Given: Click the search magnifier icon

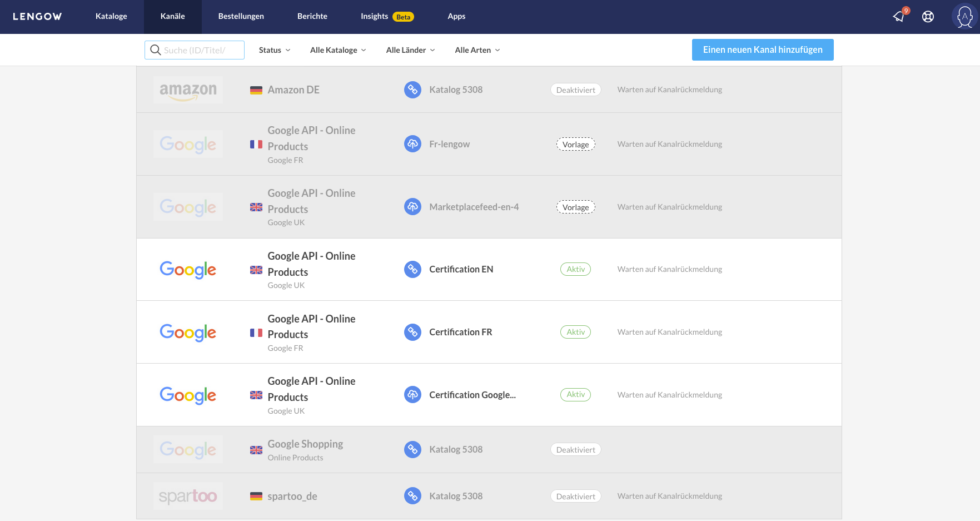Looking at the screenshot, I should (x=156, y=50).
